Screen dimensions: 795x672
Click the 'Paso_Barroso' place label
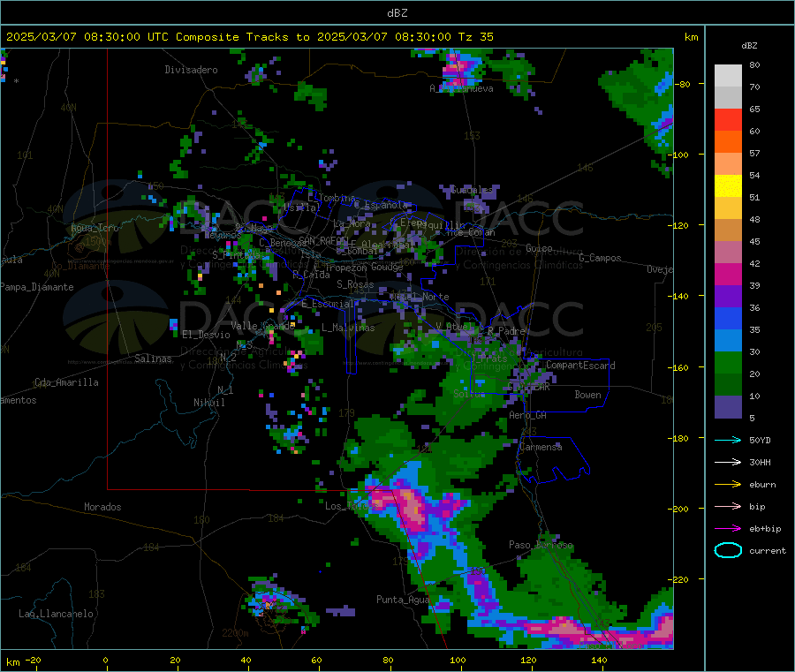coord(541,546)
